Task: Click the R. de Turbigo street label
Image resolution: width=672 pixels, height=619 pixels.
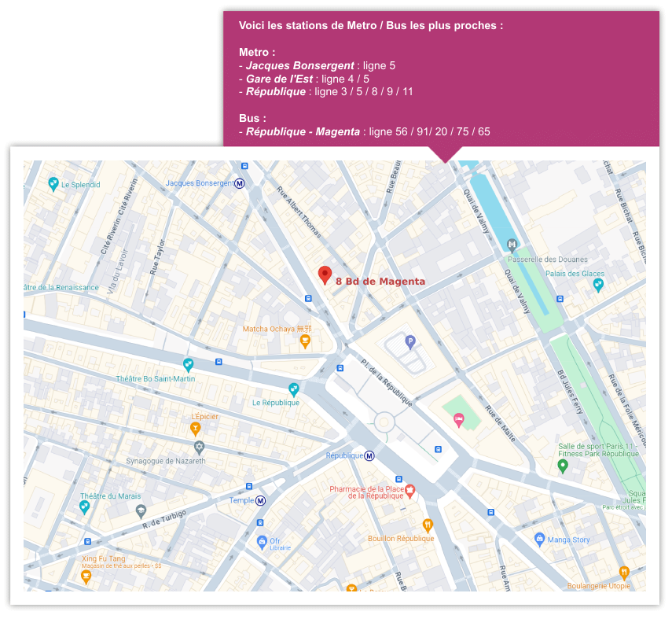Action: point(164,519)
